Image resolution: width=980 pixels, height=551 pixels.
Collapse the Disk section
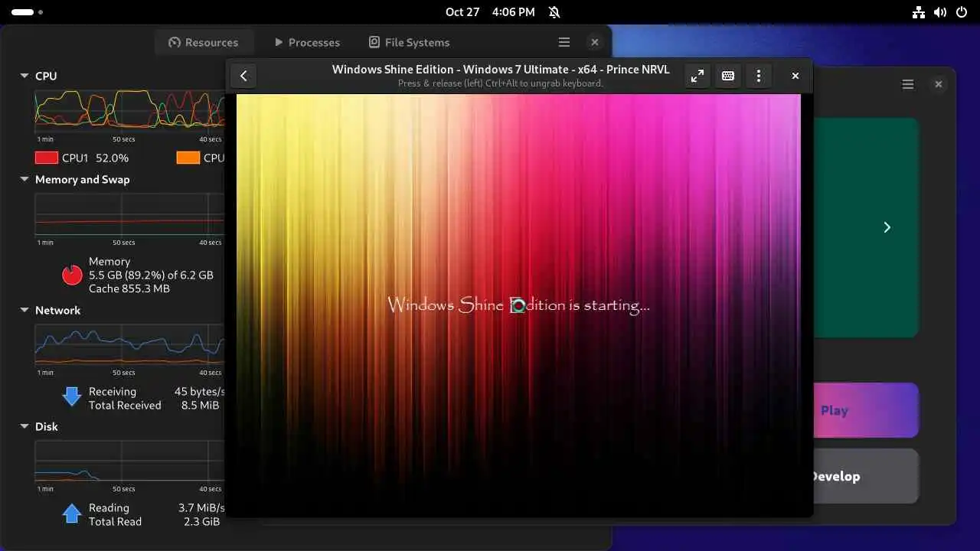24,426
